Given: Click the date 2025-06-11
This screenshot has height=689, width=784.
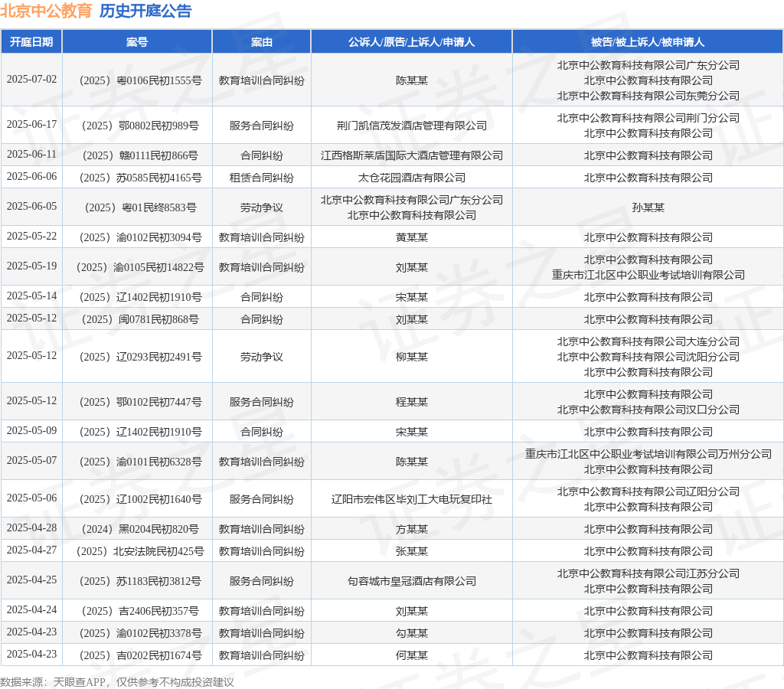Looking at the screenshot, I should click(x=31, y=155).
